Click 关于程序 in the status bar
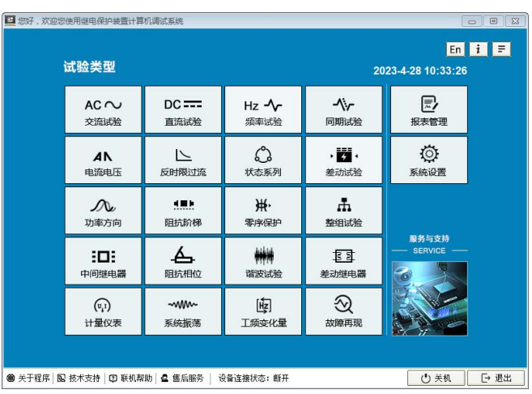532x394 pixels. (29, 379)
